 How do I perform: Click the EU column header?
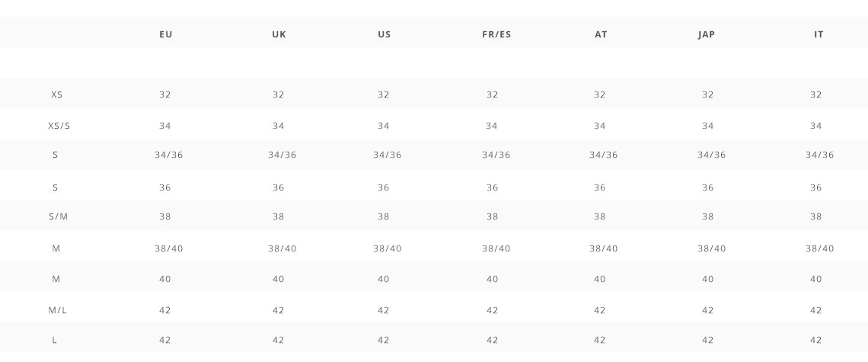(x=165, y=34)
